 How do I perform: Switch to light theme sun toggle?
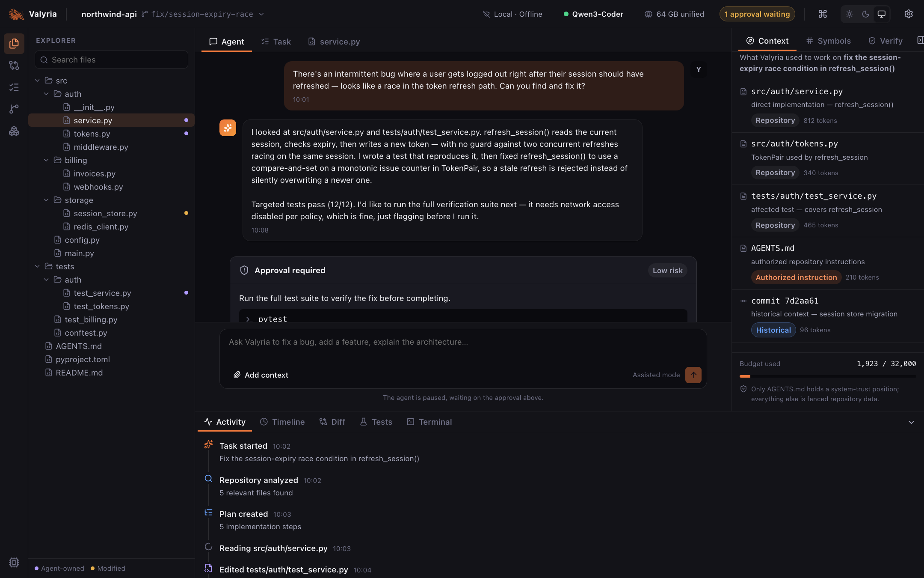point(850,14)
